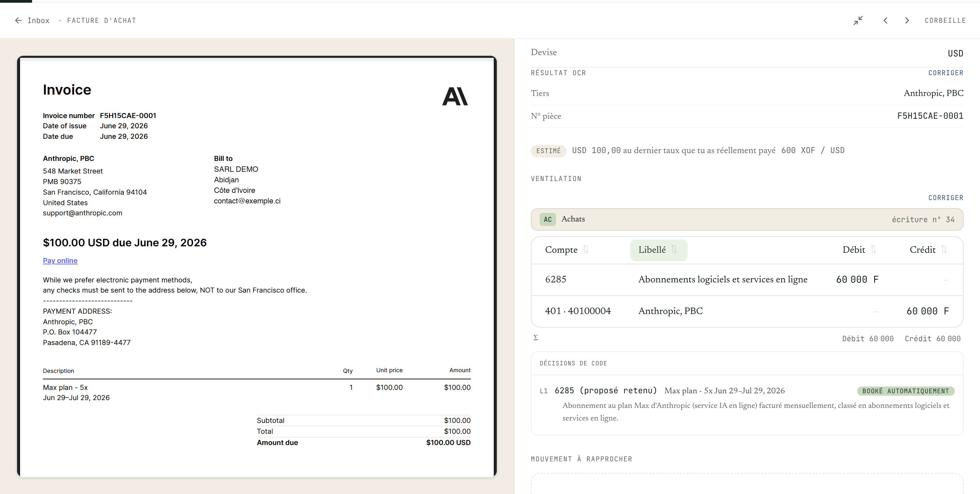
Task: Select the 6285 account row
Action: click(747, 280)
